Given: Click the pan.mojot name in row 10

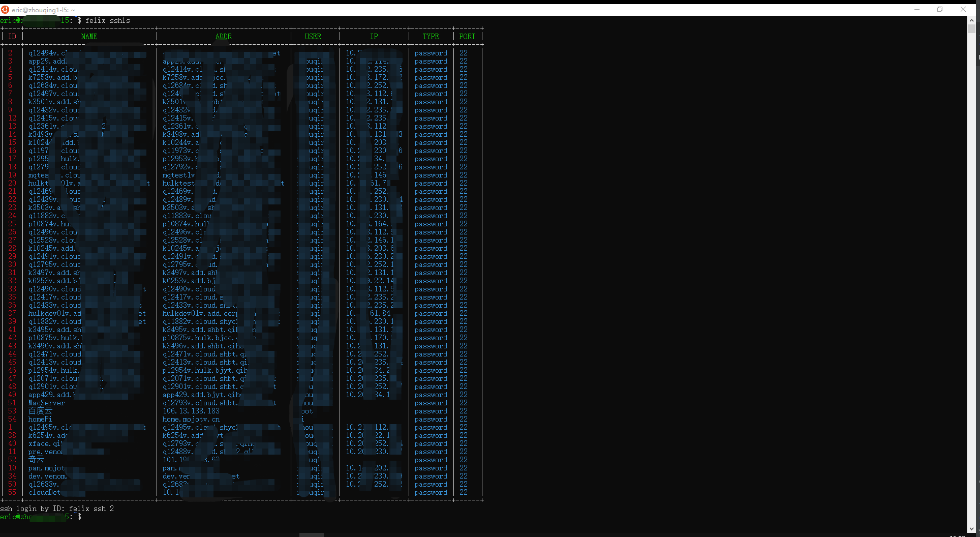Looking at the screenshot, I should pyautogui.click(x=46, y=468).
